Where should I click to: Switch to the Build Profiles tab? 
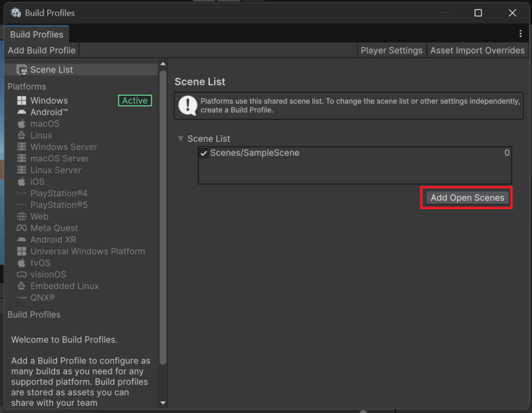(36, 34)
